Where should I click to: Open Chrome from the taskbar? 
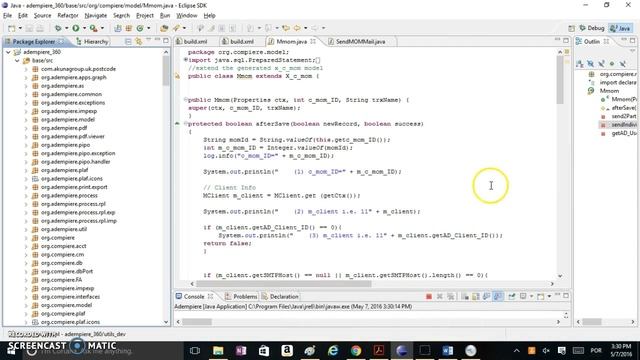coord(356,351)
